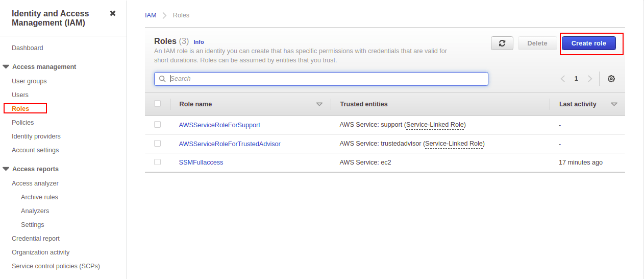Open Users in the sidebar
644x279 pixels.
pos(20,95)
